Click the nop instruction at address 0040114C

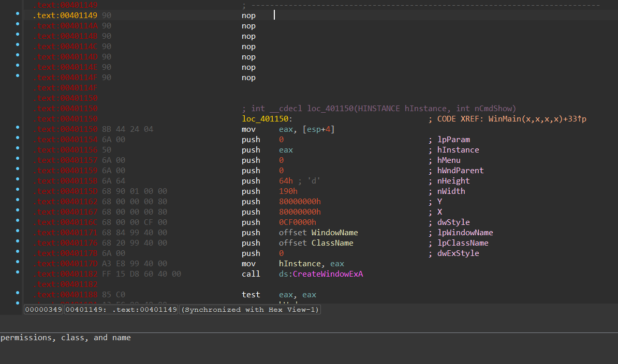[248, 47]
